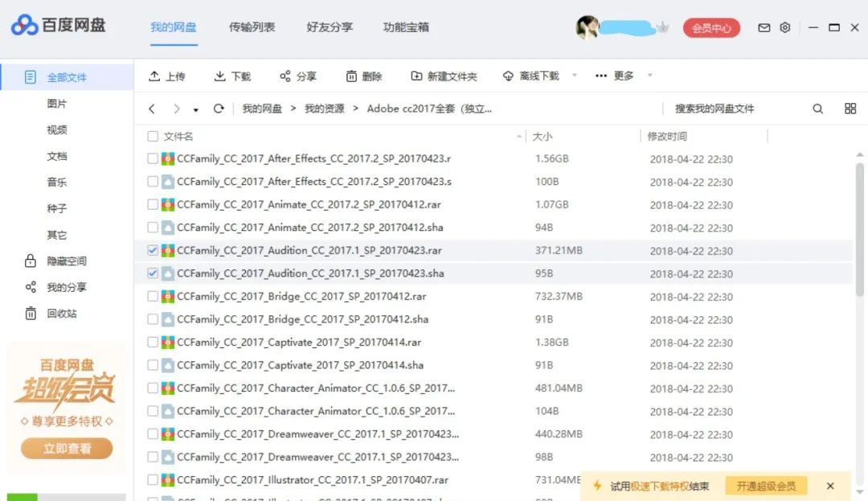Image resolution: width=868 pixels, height=501 pixels.
Task: Uncheck Audition .sha file checkbox
Action: pyautogui.click(x=153, y=273)
